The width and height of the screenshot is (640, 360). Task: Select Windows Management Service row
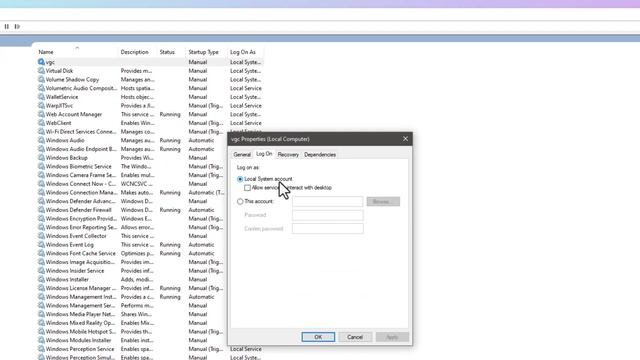click(x=132, y=305)
